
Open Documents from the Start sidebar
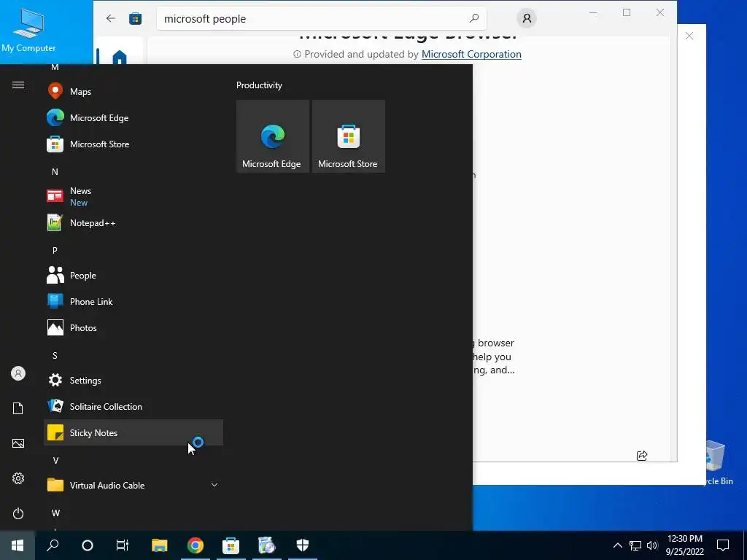(x=18, y=408)
